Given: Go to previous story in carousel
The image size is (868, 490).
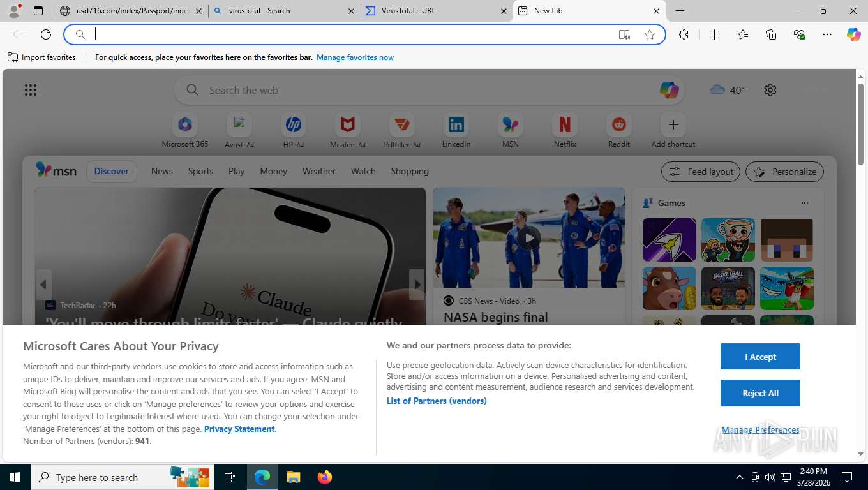Looking at the screenshot, I should click(43, 285).
